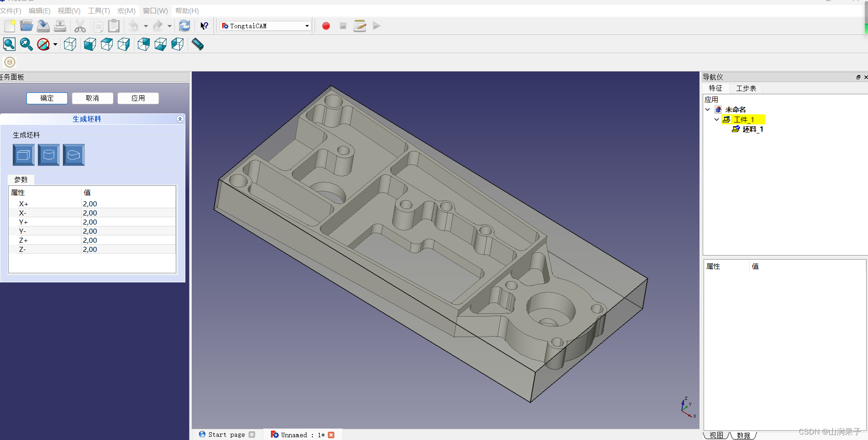Edit the Y+ offset value
Screen dimensions: 868x440
tap(128, 222)
